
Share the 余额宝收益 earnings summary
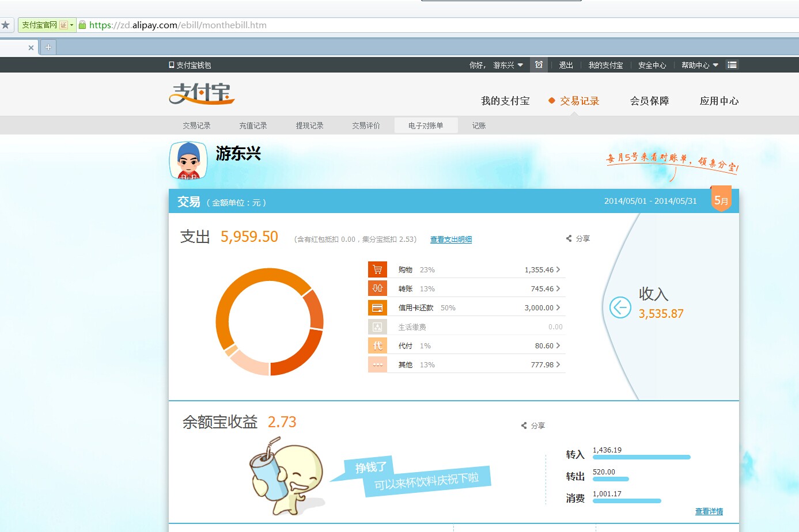[x=533, y=425]
